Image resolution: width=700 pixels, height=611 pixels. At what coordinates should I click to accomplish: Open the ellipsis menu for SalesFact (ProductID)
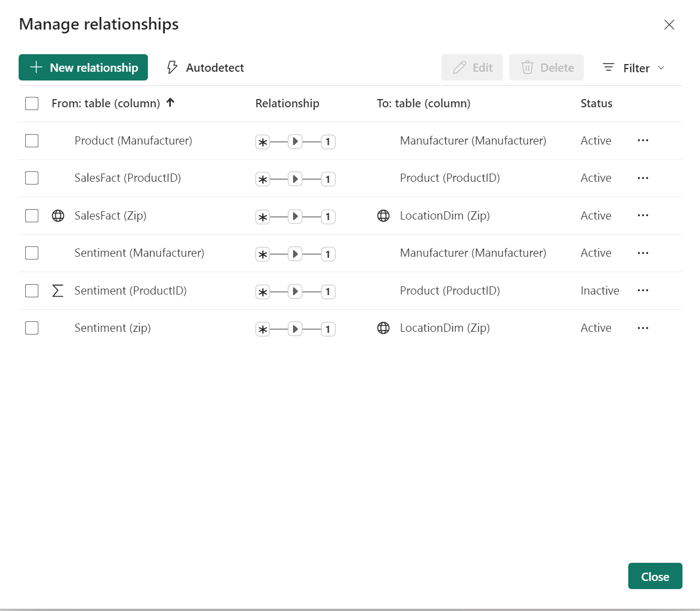642,178
